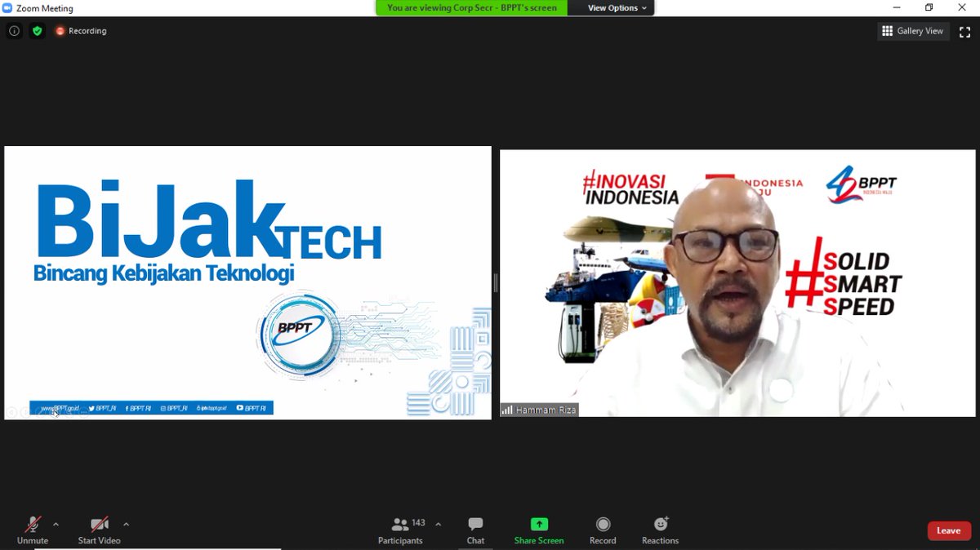Open the Reactions menu

[660, 530]
